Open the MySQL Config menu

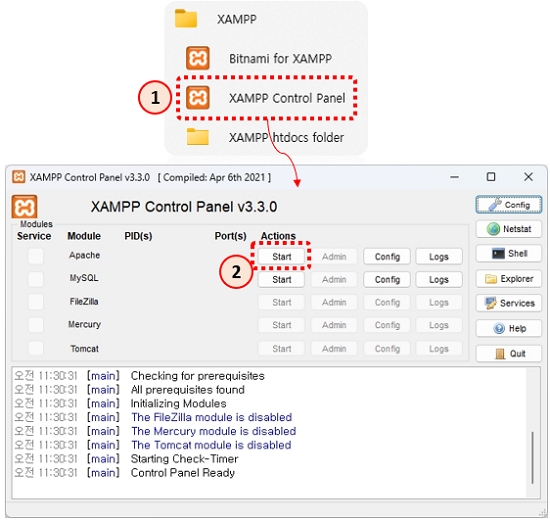click(387, 280)
